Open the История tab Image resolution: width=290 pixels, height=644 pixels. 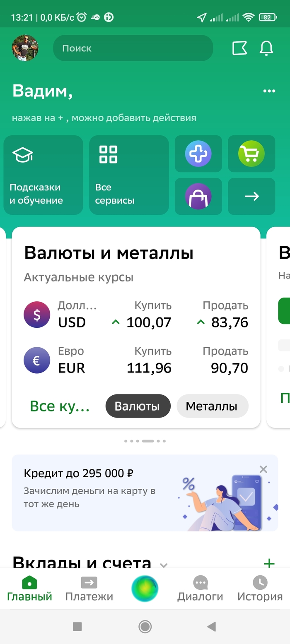260,589
